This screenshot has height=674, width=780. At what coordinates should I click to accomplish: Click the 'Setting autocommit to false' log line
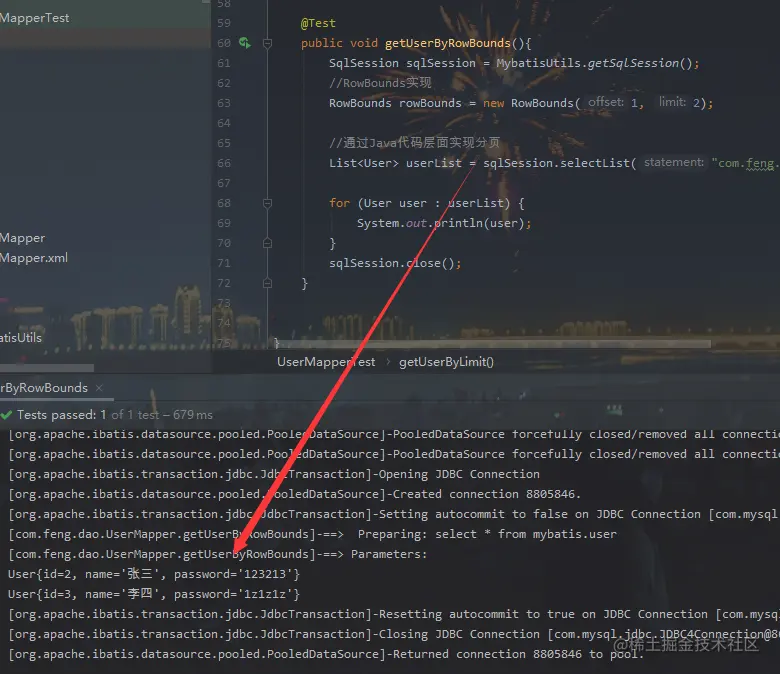click(x=393, y=514)
